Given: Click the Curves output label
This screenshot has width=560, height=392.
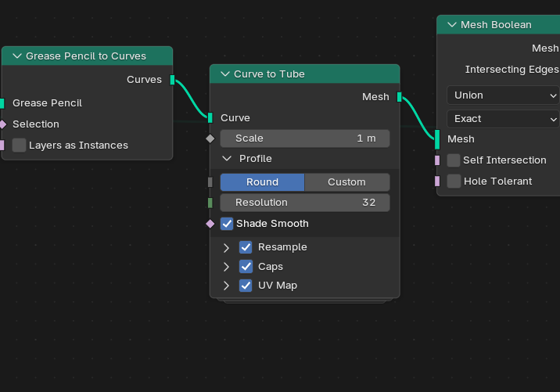Looking at the screenshot, I should click(144, 80).
